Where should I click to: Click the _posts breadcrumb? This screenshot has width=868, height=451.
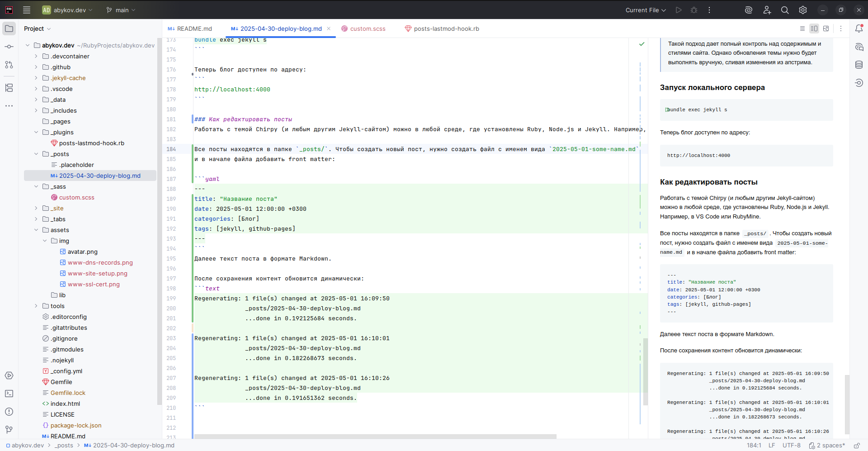64,445
